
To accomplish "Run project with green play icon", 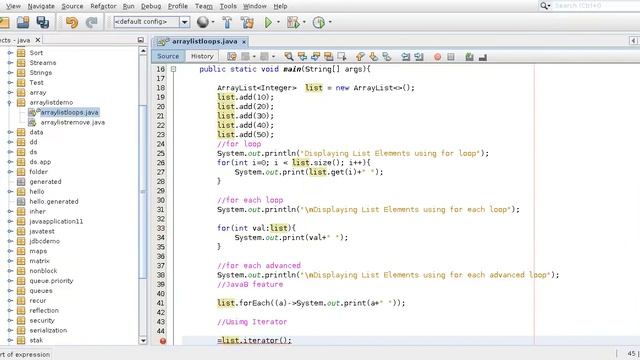I will pyautogui.click(x=268, y=22).
